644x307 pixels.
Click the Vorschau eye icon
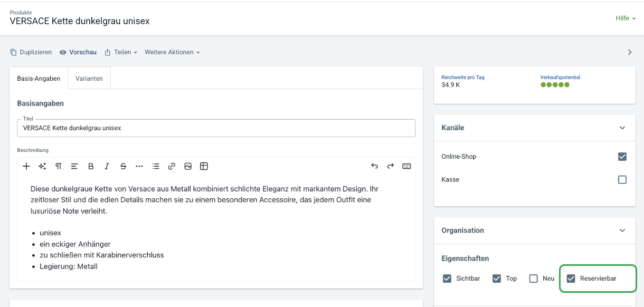point(63,52)
